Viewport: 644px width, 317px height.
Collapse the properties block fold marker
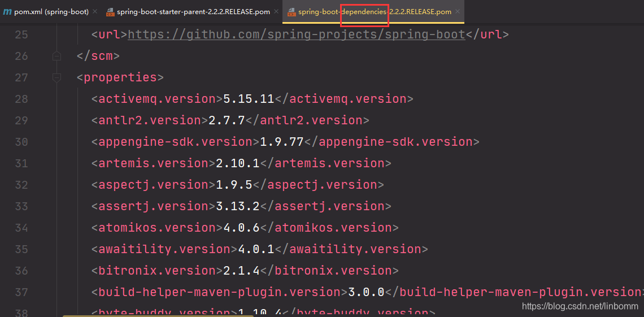tap(56, 77)
